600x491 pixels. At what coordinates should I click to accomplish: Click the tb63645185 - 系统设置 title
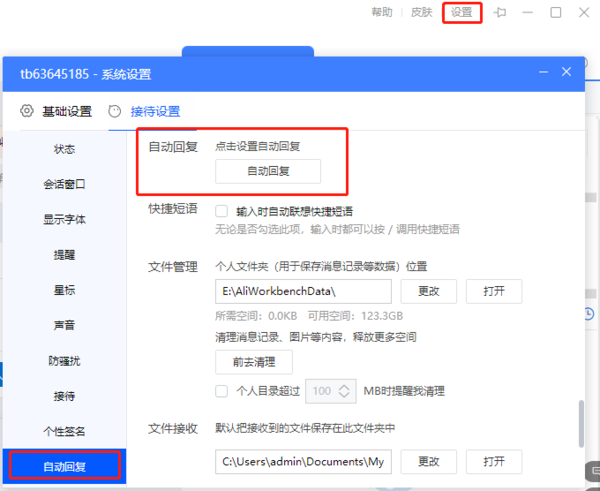point(85,74)
